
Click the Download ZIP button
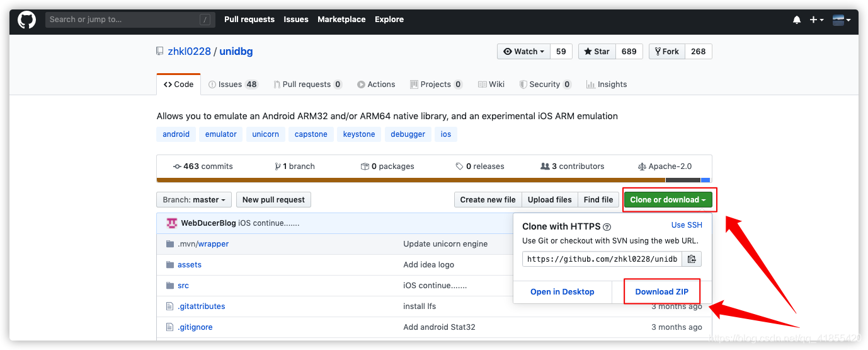[661, 292]
